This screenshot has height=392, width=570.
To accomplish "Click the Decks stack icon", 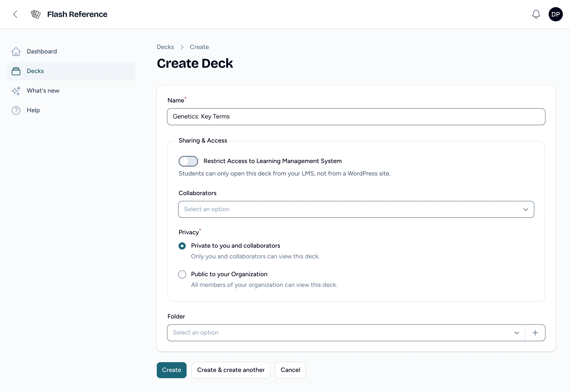I will [16, 71].
